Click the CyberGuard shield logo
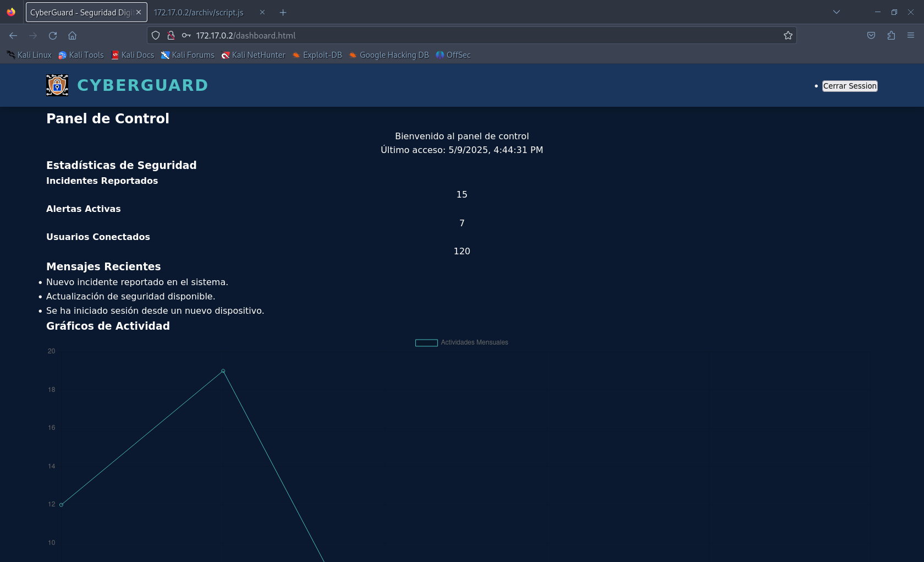Viewport: 924px width, 562px height. 57,85
